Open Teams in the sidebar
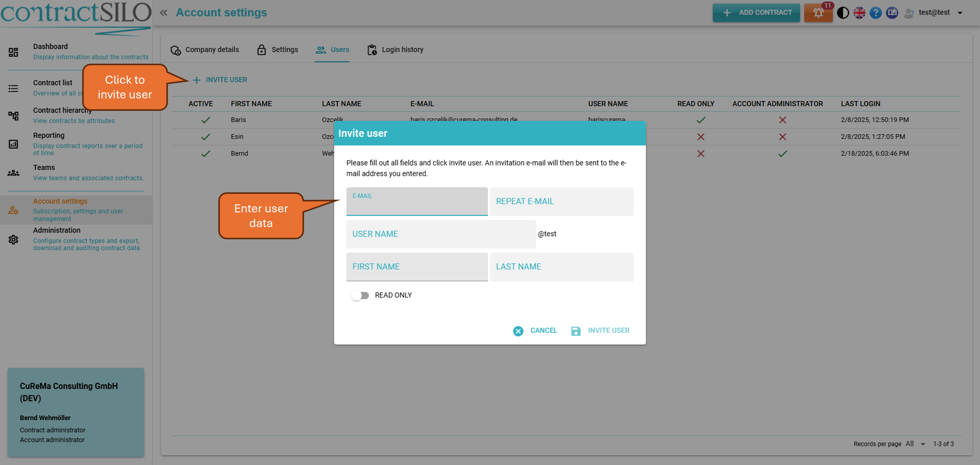Screen dimensions: 980x465 [13, 173]
